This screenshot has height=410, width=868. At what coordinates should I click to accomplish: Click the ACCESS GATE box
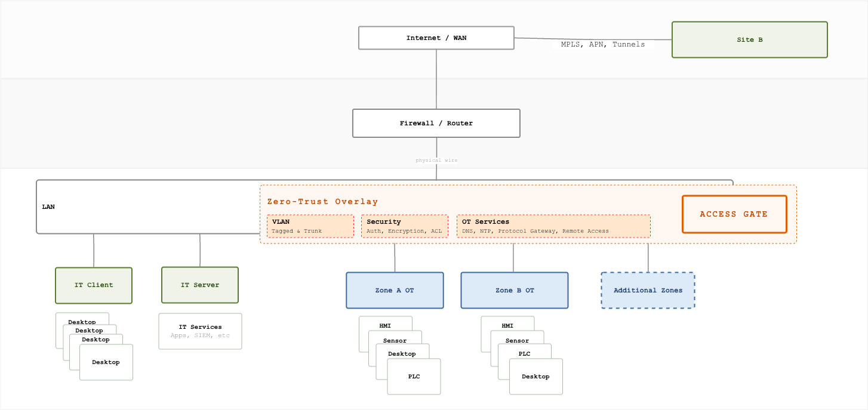coord(734,214)
